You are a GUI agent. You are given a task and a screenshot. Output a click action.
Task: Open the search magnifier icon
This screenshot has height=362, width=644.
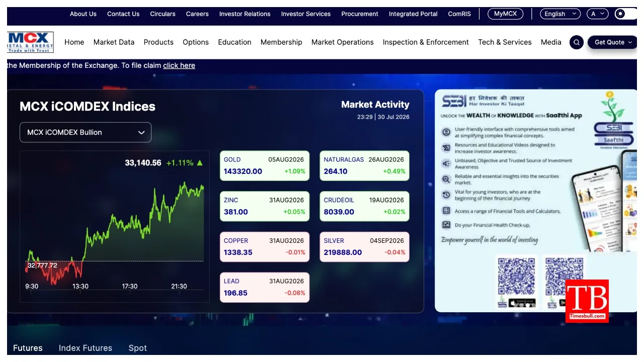(x=577, y=42)
